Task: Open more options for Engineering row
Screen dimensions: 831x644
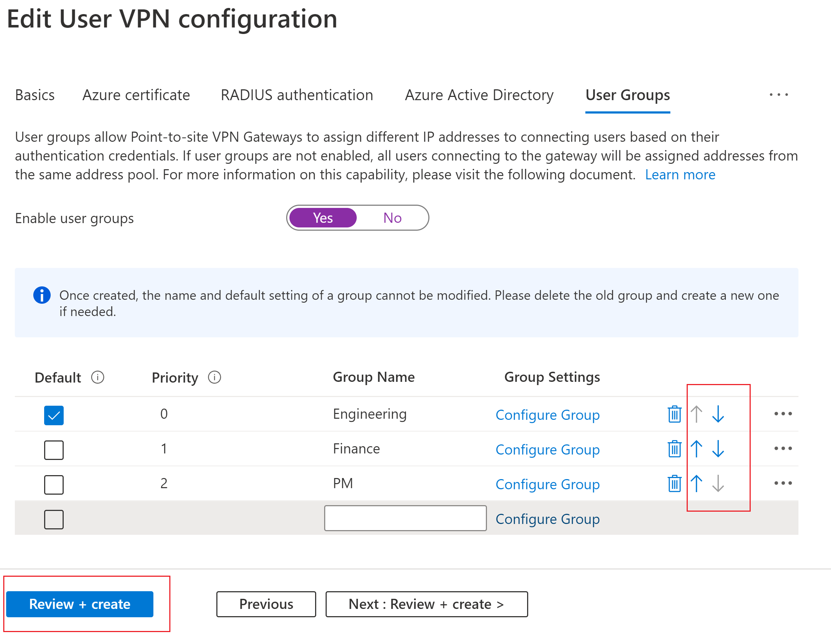Action: [783, 414]
